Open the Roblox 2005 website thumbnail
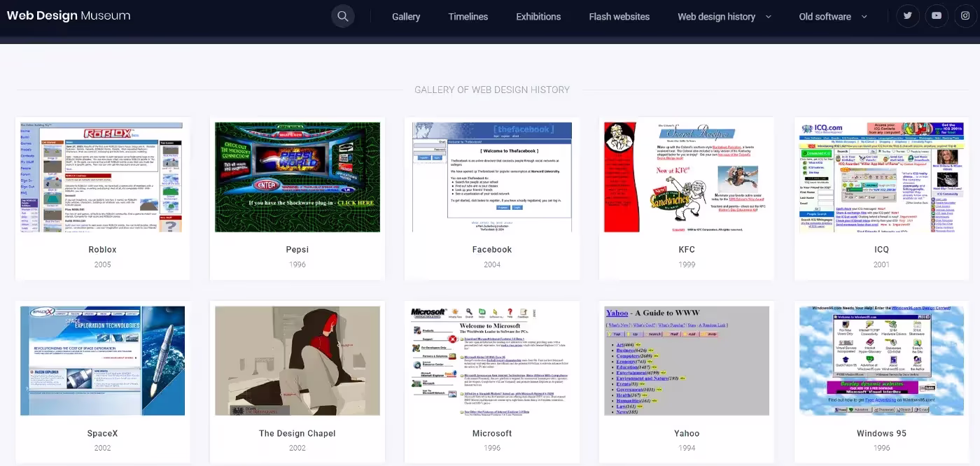 click(102, 177)
